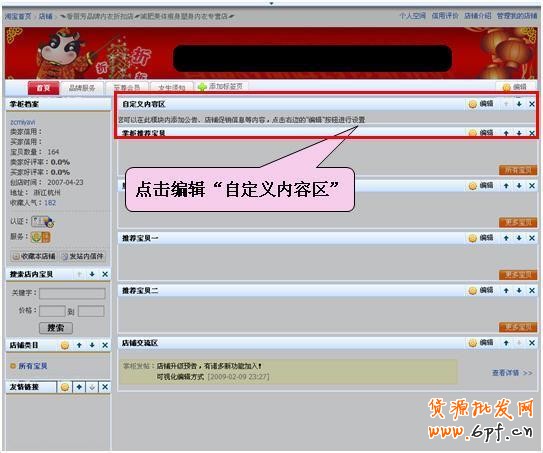Viewport: 543px width, 453px height.
Task: Edit the 店铺交流区 module
Action: (x=481, y=343)
